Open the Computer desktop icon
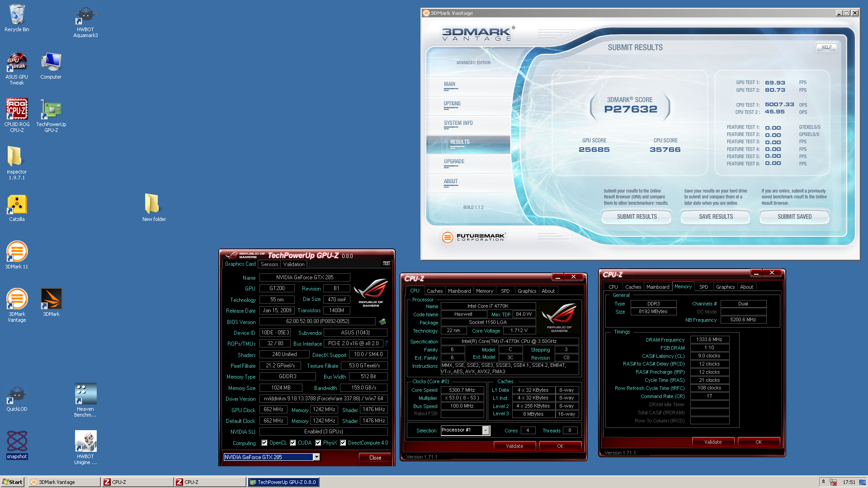 pos(51,66)
